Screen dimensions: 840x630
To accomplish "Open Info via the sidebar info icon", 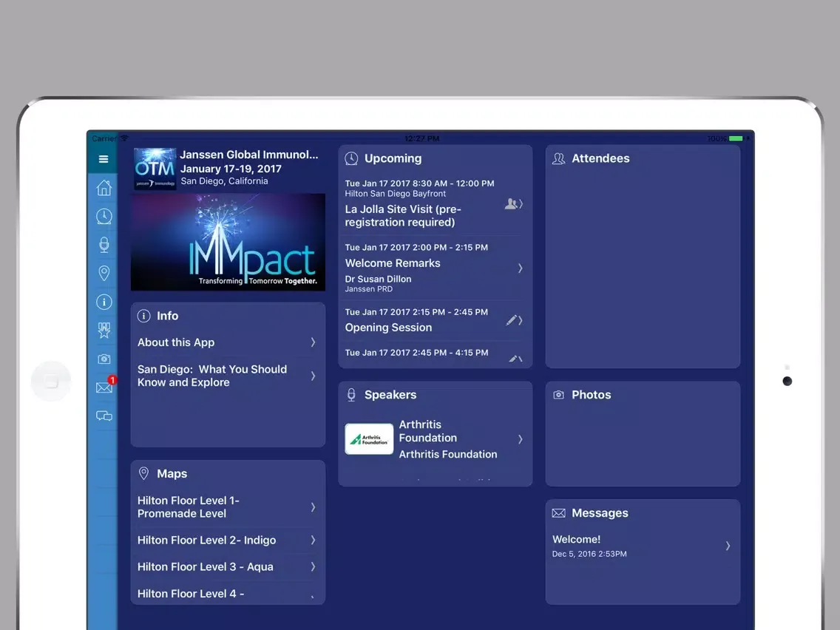I will [x=104, y=302].
